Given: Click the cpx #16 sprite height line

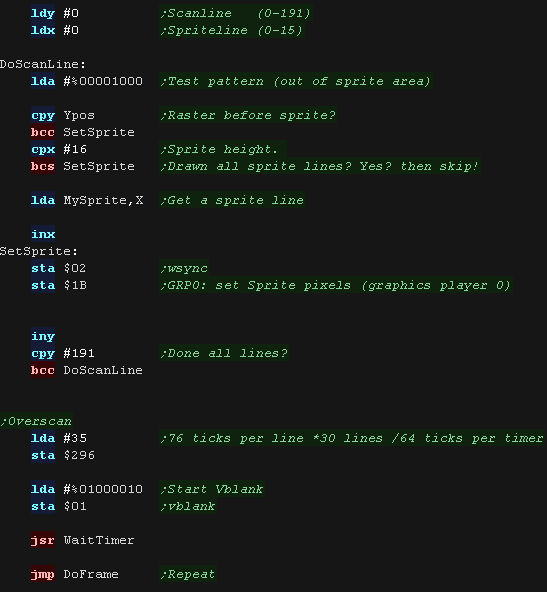Looking at the screenshot, I should click(x=159, y=149).
